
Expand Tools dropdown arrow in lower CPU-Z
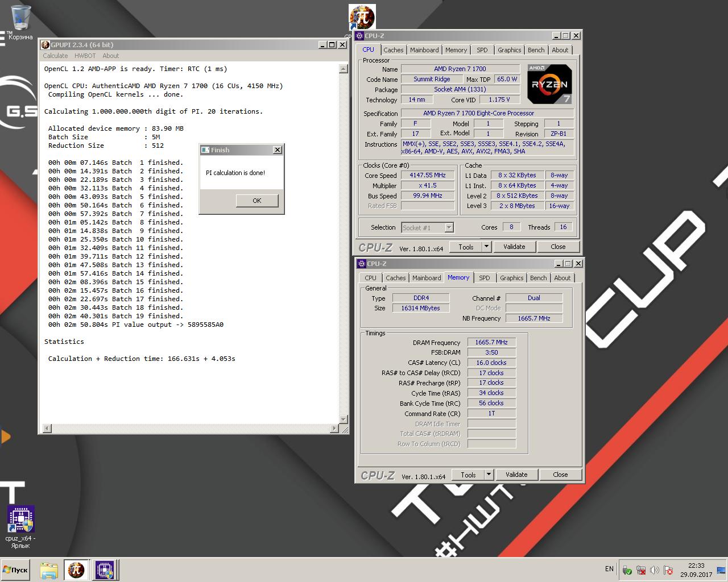pos(489,475)
